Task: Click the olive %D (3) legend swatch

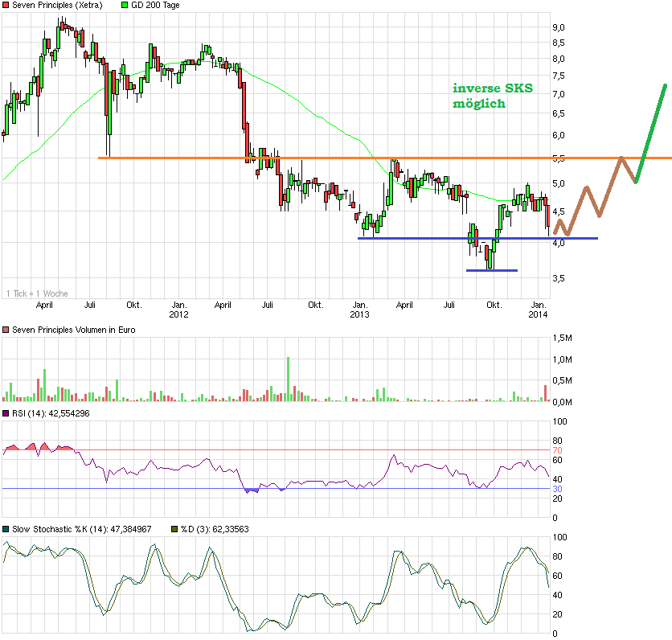Action: pos(174,529)
